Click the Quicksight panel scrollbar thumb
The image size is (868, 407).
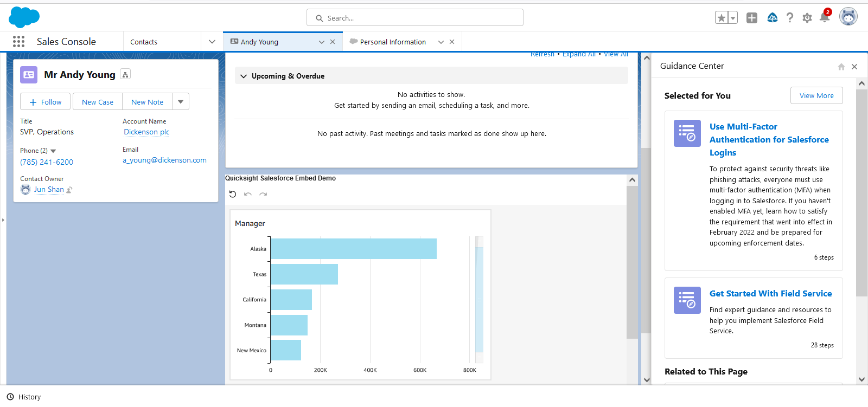[632, 262]
